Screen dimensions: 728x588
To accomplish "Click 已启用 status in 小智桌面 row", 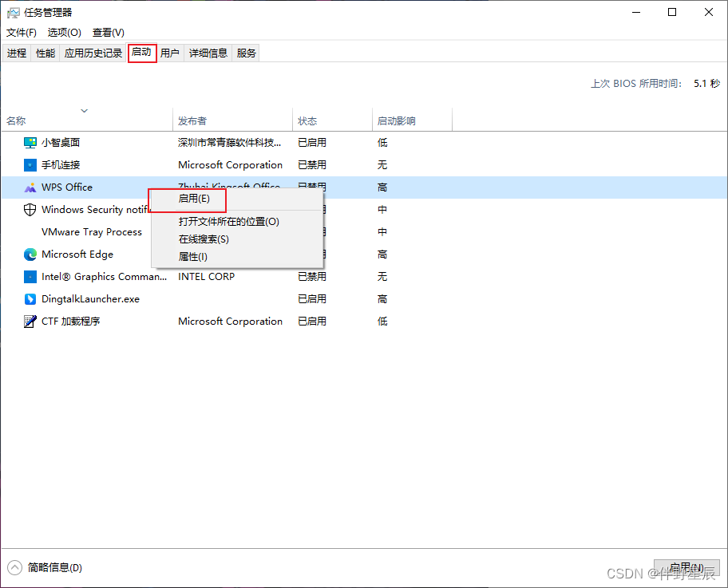I will [x=312, y=143].
